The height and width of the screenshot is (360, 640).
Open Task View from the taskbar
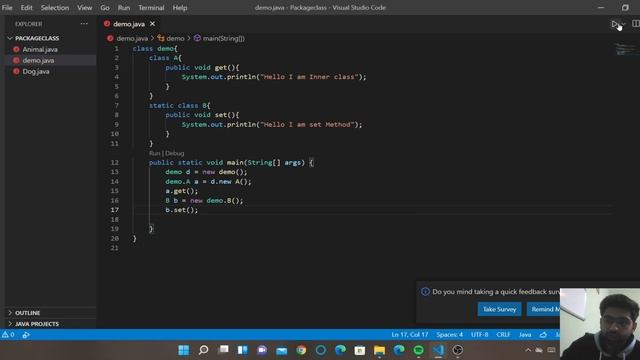(223, 350)
